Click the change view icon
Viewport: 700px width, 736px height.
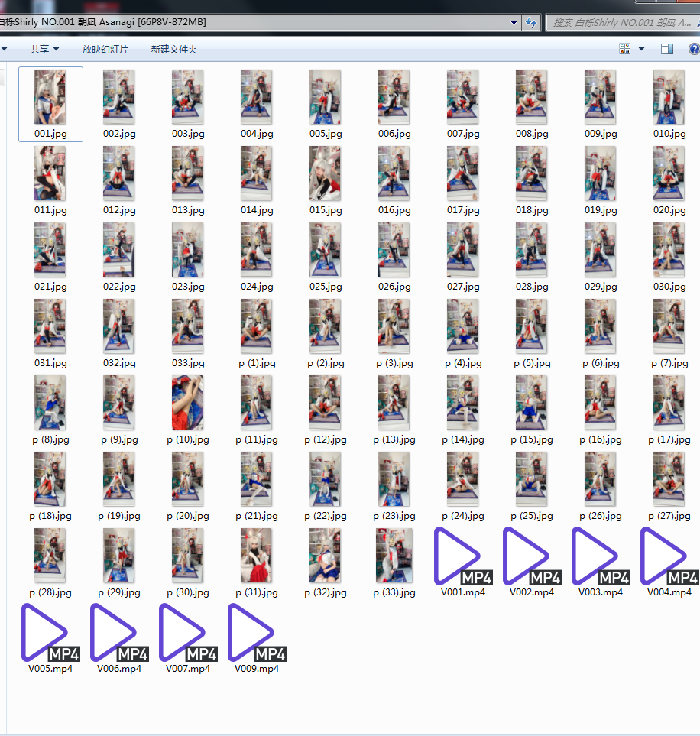tap(625, 49)
